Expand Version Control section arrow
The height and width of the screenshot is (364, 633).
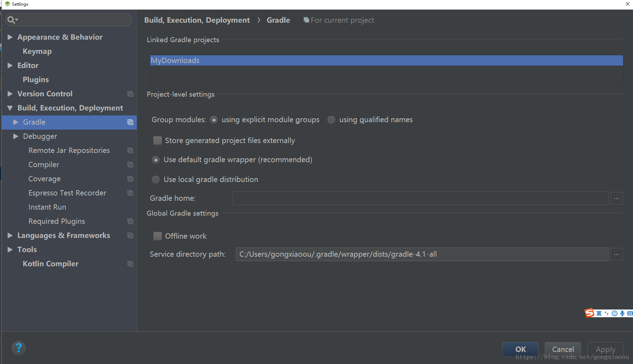point(10,94)
